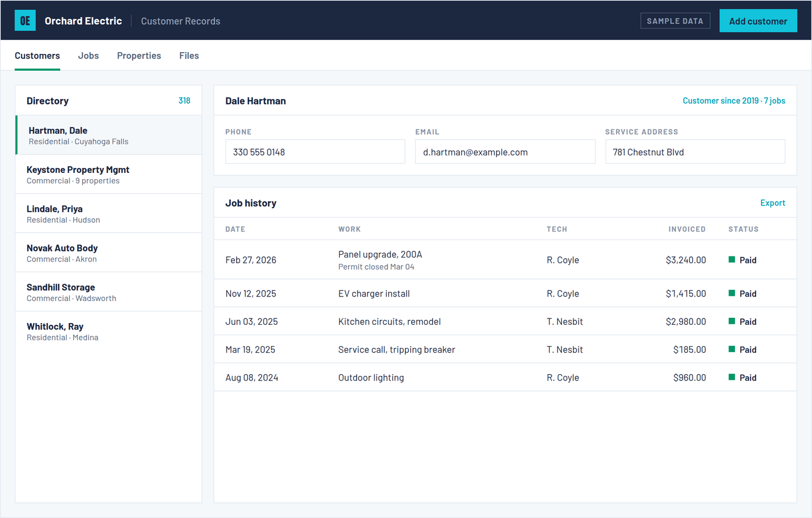This screenshot has width=812, height=518.
Task: Click the Nov 12, 2025 date
Action: 251,294
